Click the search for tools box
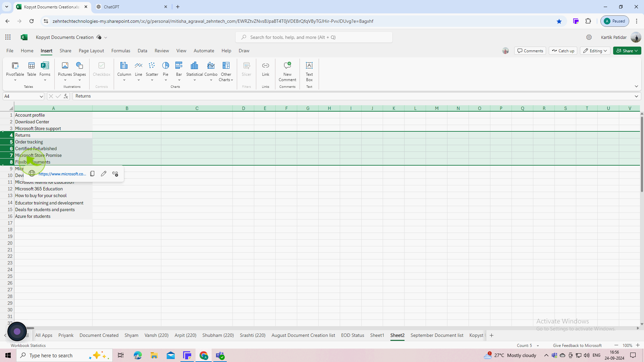This screenshot has width=644, height=362. tap(314, 37)
